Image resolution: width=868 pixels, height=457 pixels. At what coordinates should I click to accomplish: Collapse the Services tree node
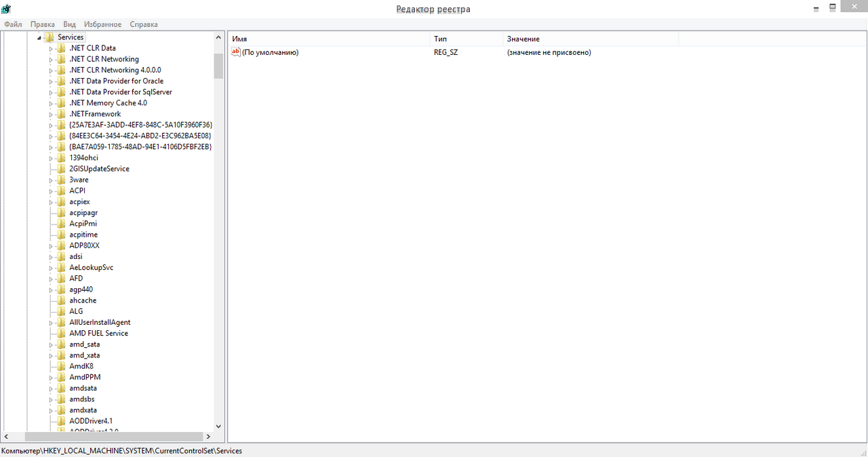pyautogui.click(x=39, y=38)
